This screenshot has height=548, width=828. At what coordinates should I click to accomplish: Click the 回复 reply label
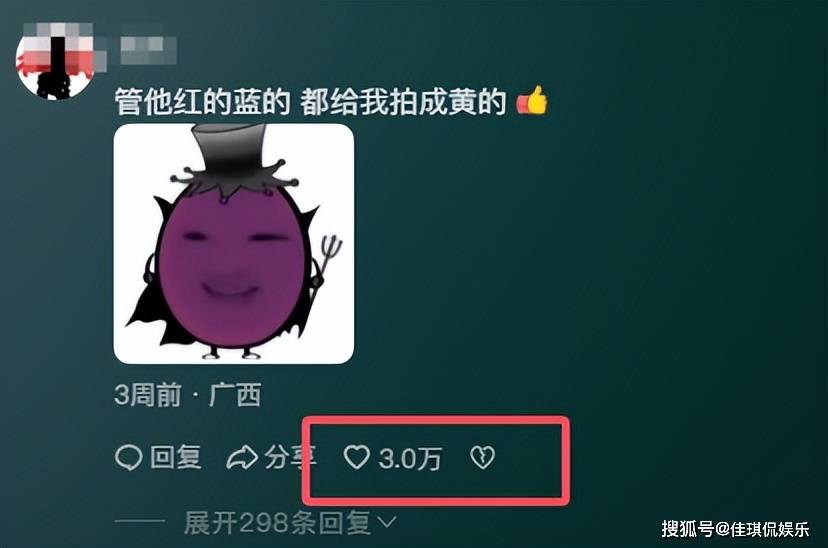click(x=175, y=457)
